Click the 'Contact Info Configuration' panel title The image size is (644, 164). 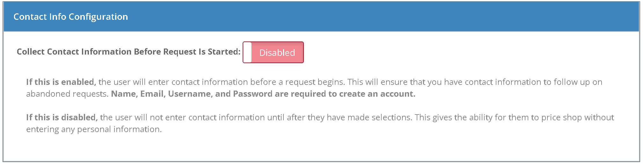coord(70,17)
